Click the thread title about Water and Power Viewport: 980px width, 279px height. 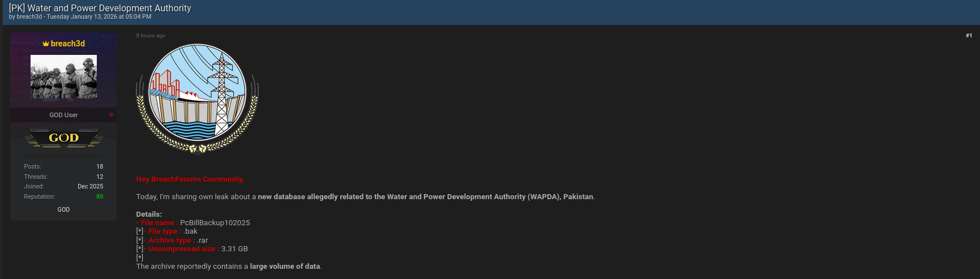pyautogui.click(x=100, y=8)
